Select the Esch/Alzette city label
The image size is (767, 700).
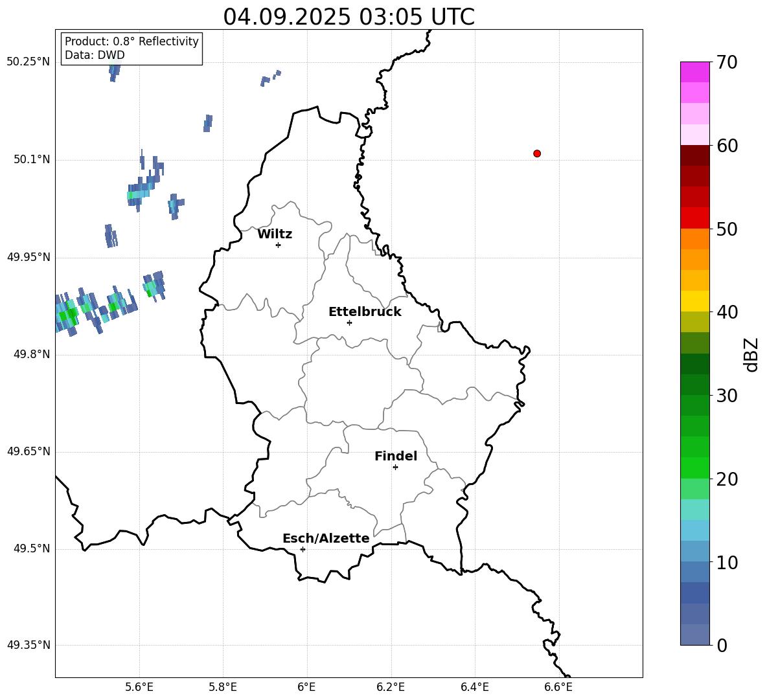pyautogui.click(x=326, y=538)
